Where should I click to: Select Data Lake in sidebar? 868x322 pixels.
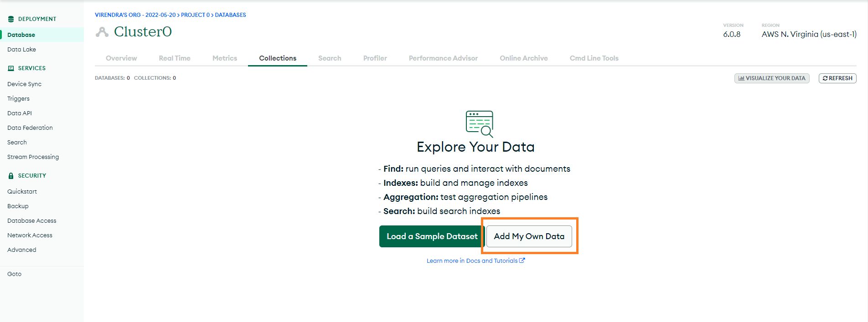click(x=21, y=50)
